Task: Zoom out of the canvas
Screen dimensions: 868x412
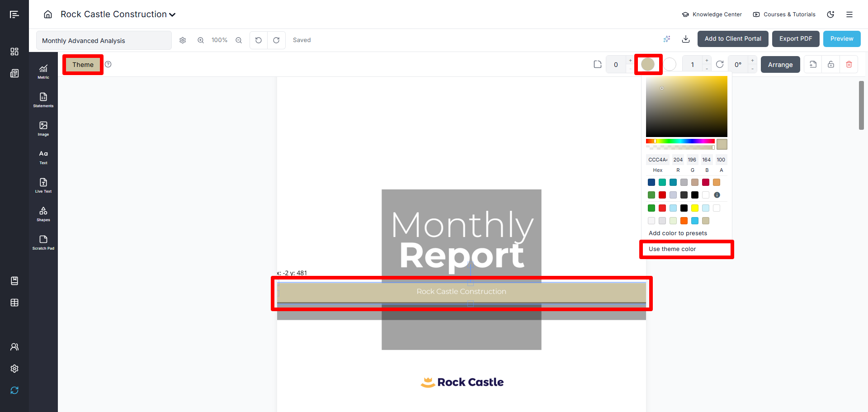Action: point(239,40)
